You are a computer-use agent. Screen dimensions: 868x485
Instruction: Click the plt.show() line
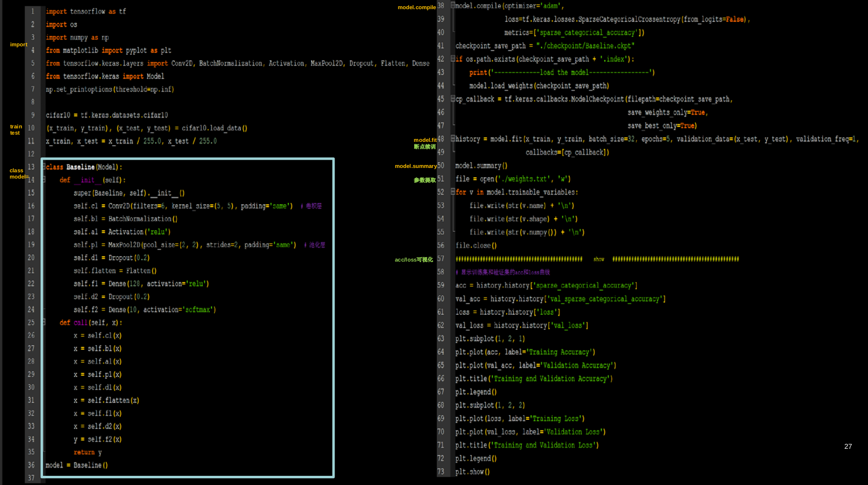473,472
